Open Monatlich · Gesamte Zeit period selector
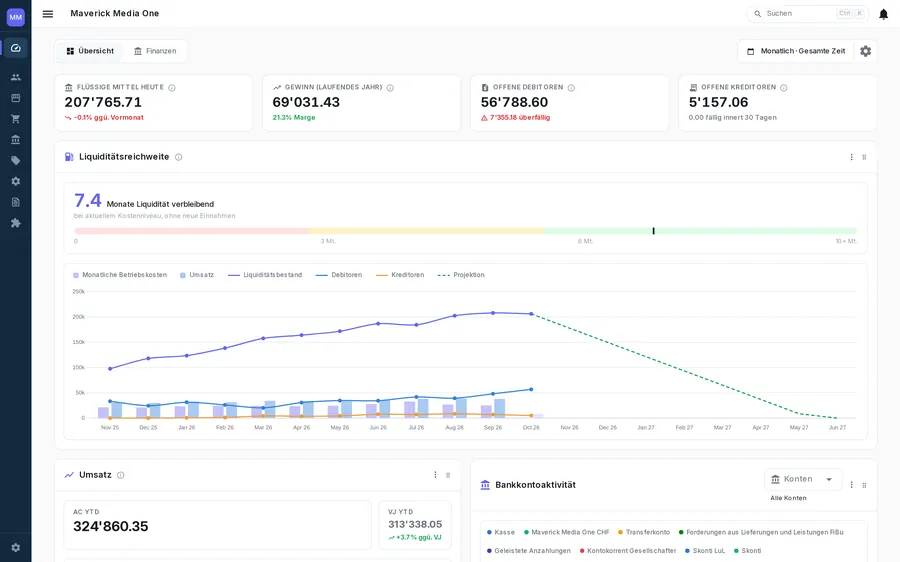The image size is (900, 562). coord(796,51)
